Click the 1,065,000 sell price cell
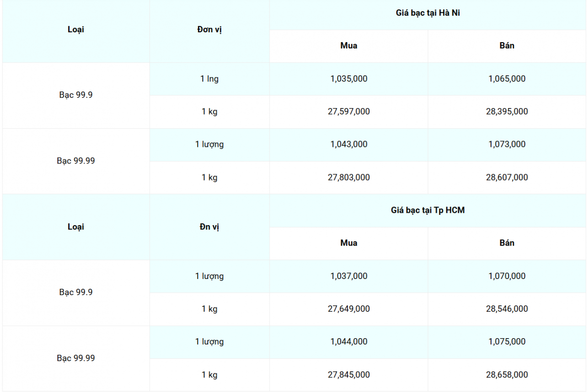This screenshot has width=588, height=392. coord(507,79)
